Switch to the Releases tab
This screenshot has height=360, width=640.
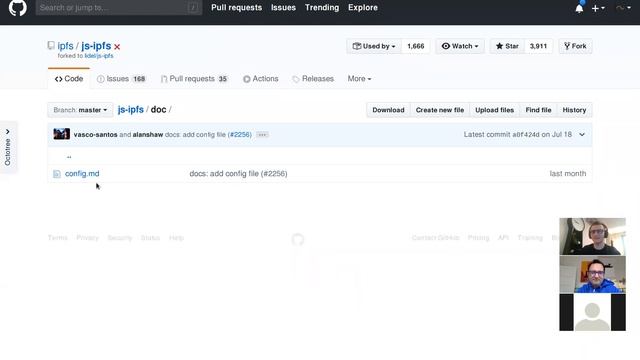[x=313, y=79]
